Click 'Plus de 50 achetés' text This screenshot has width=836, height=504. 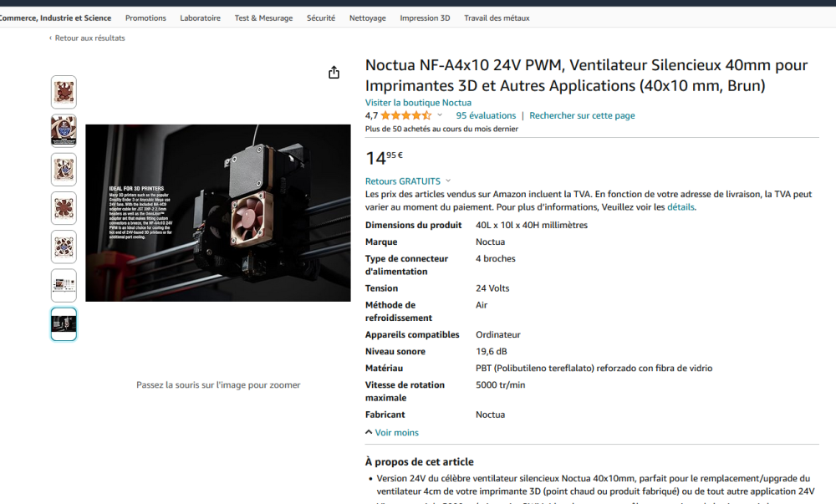[441, 129]
